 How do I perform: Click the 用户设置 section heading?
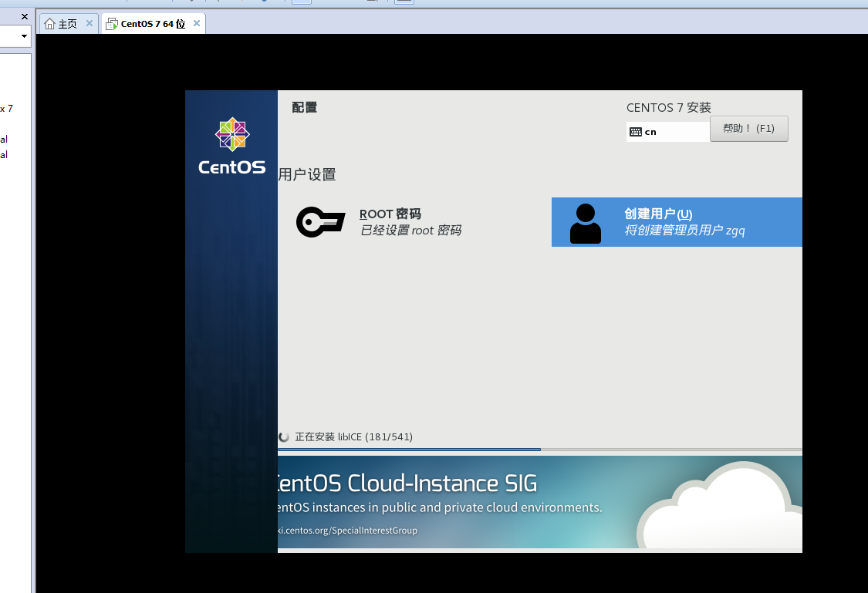click(306, 175)
